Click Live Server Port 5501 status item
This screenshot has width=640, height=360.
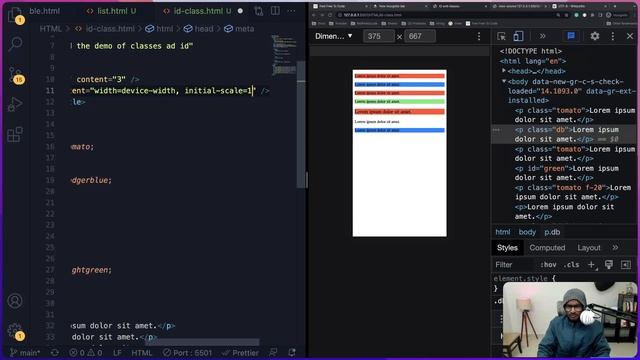coord(187,353)
